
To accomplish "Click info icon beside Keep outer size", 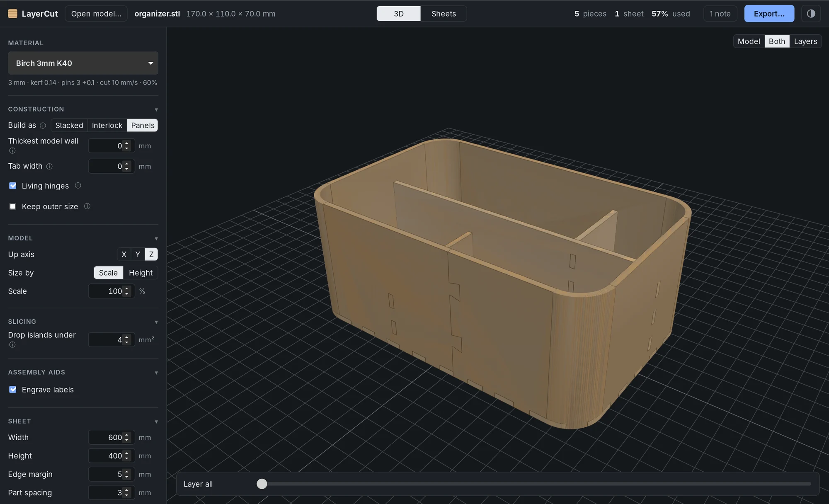I will [x=87, y=206].
